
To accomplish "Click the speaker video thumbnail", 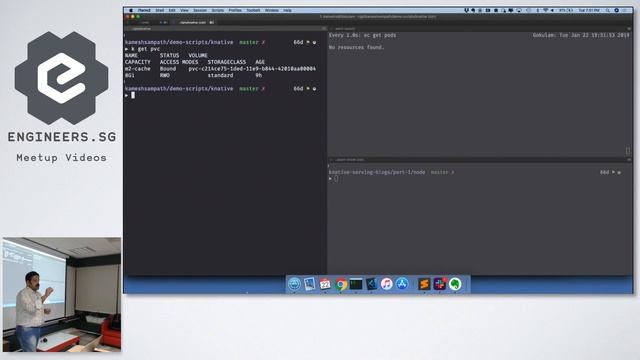I will (x=62, y=294).
